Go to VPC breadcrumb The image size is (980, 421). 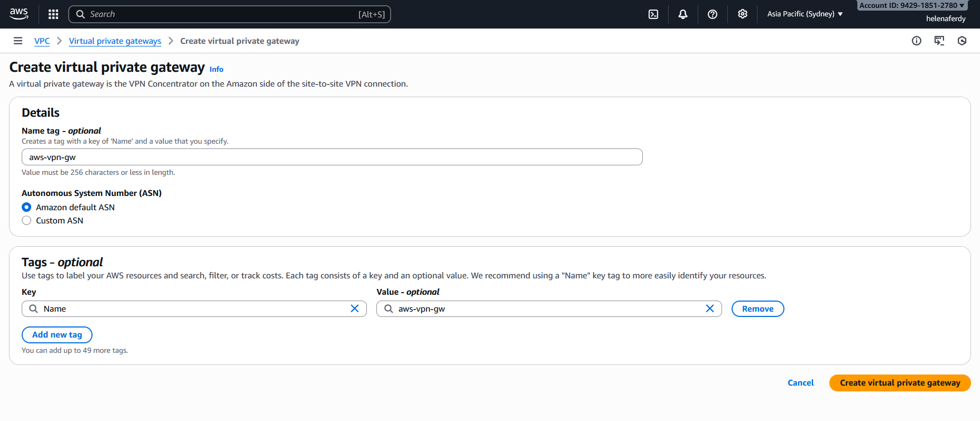click(x=42, y=41)
